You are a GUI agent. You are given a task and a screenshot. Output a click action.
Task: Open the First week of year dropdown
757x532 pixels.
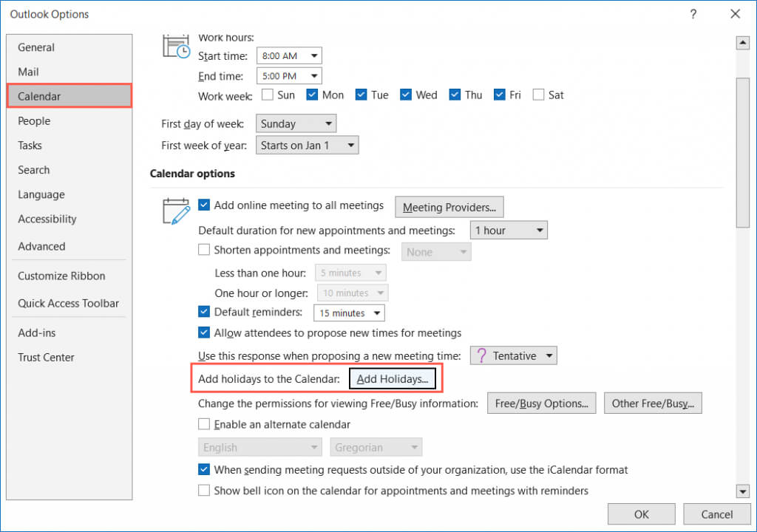pos(307,146)
